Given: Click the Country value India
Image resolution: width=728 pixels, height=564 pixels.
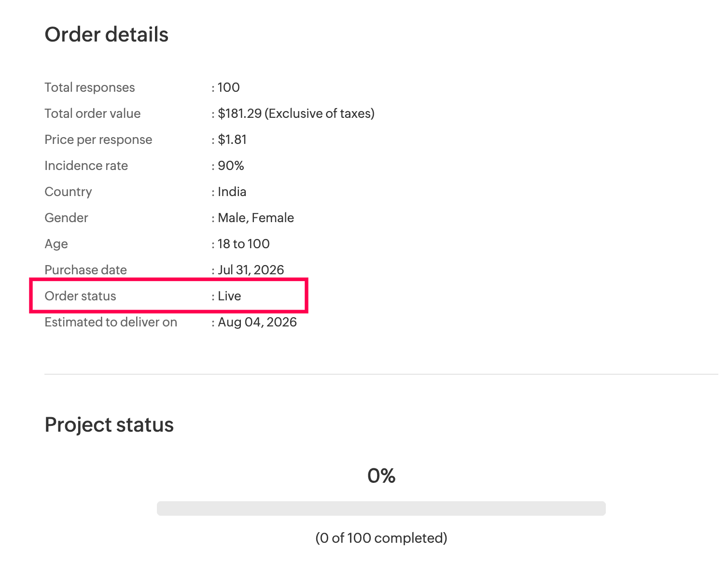Looking at the screenshot, I should click(x=232, y=192).
